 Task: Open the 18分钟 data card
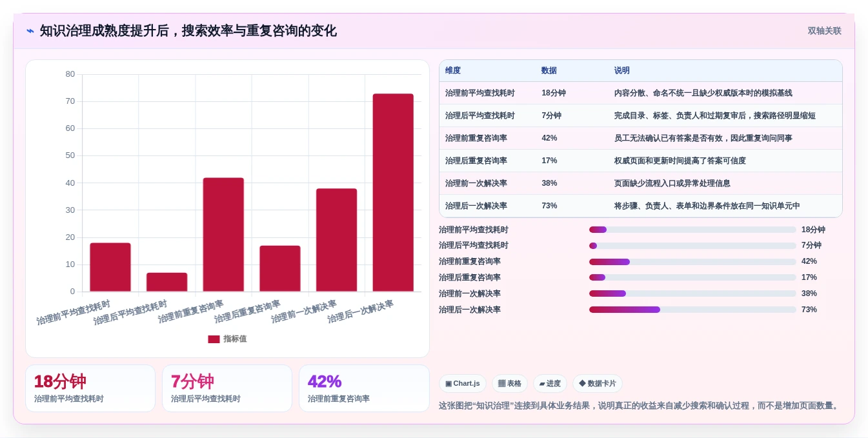[x=90, y=388]
